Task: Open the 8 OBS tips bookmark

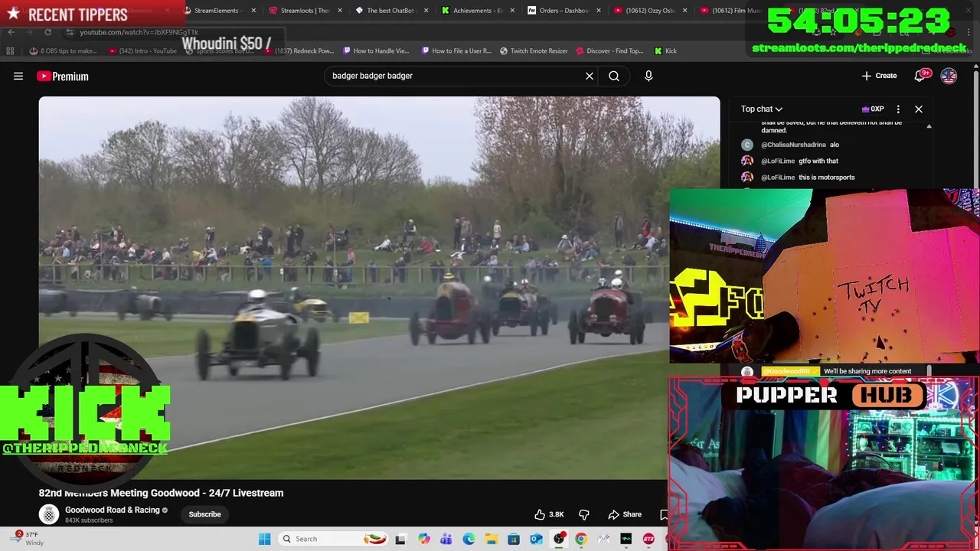Action: coord(64,51)
